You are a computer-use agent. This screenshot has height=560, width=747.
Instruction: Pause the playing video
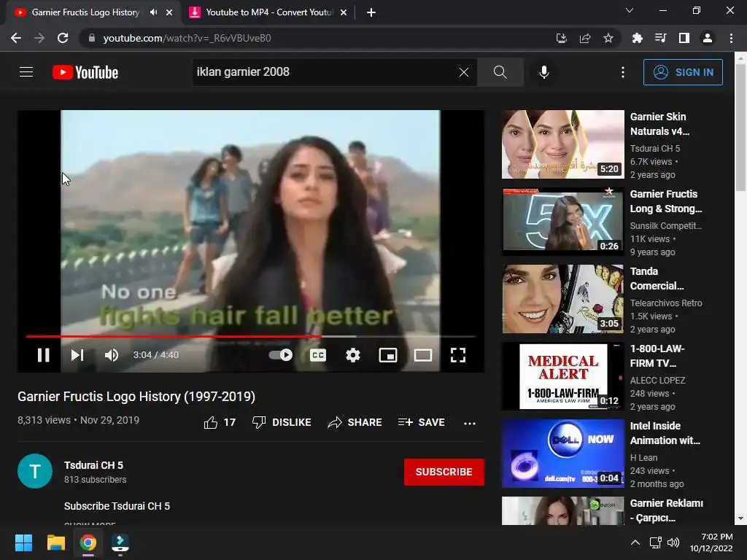(x=43, y=355)
